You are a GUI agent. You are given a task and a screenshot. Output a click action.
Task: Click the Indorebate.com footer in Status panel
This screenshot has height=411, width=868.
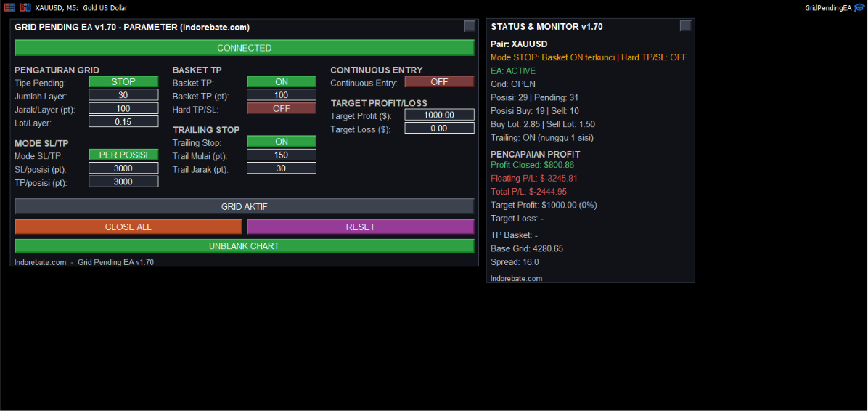point(517,279)
